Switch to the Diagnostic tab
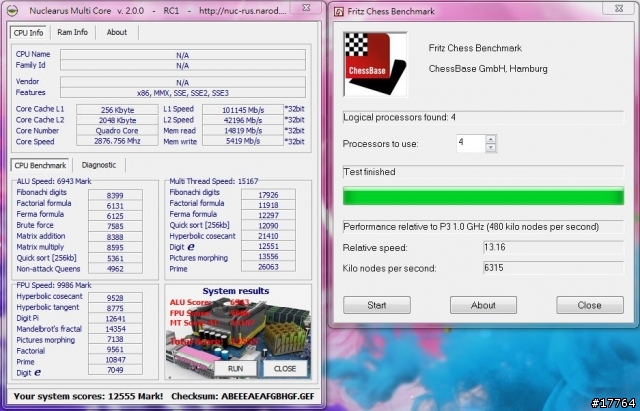The height and width of the screenshot is (411, 640). [x=99, y=165]
